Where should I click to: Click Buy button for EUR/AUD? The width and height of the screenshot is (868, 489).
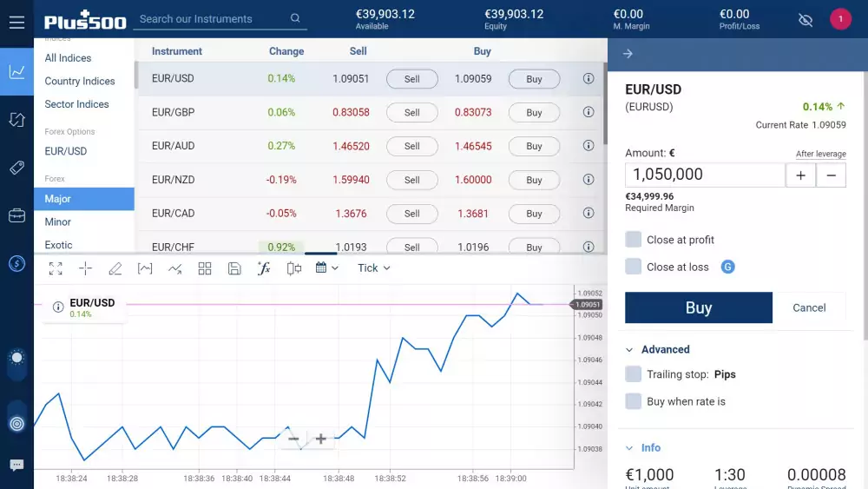coord(534,146)
